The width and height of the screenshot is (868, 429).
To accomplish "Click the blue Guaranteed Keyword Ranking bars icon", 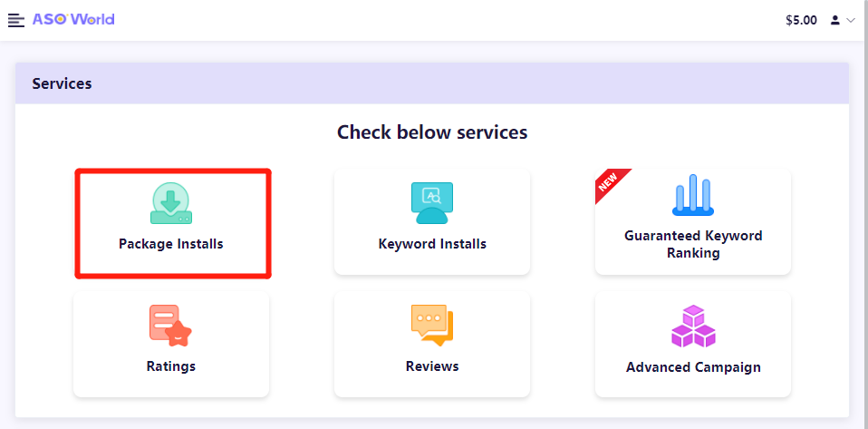I will (x=692, y=195).
